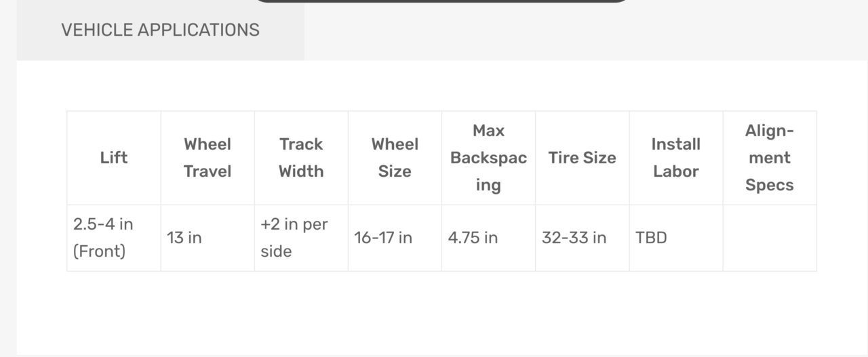Image resolution: width=868 pixels, height=357 pixels.
Task: Select the Alignment Specs column header
Action: pyautogui.click(x=770, y=158)
